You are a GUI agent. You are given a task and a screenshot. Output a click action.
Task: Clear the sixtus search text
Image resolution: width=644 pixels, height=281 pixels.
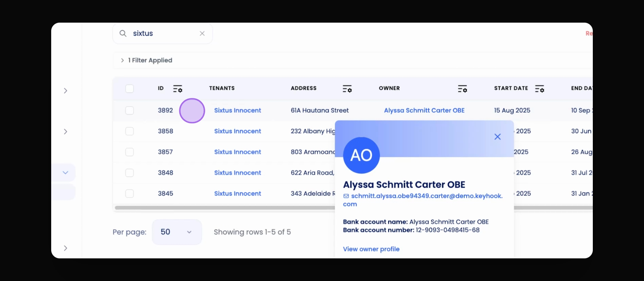[202, 34]
